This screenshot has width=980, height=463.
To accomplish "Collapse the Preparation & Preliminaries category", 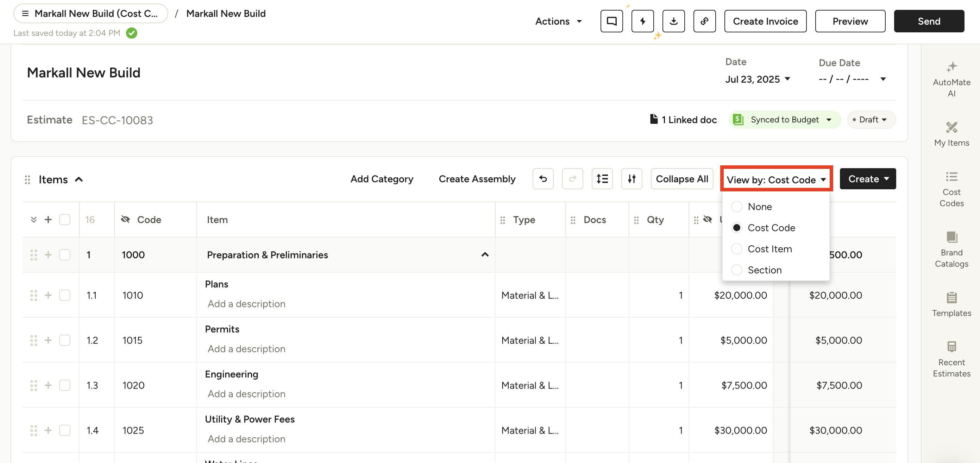I will 485,255.
